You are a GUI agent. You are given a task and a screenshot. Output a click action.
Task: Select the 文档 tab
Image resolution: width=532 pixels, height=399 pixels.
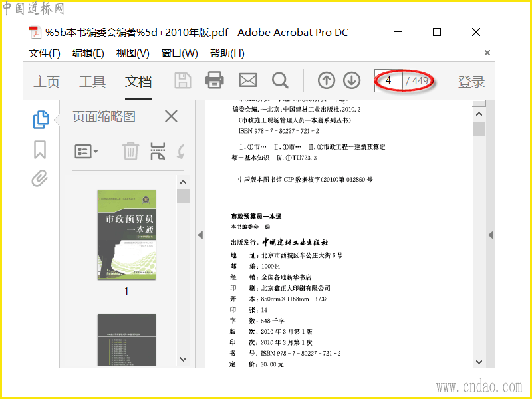point(138,82)
